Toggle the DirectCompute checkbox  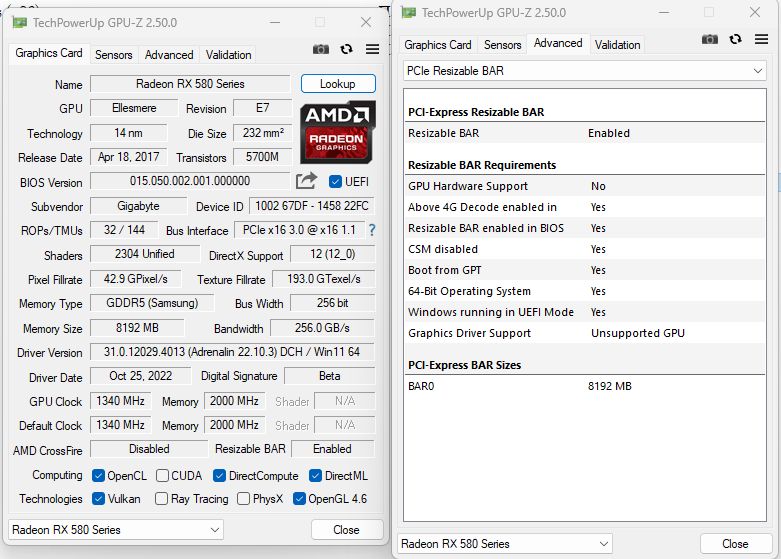point(219,476)
